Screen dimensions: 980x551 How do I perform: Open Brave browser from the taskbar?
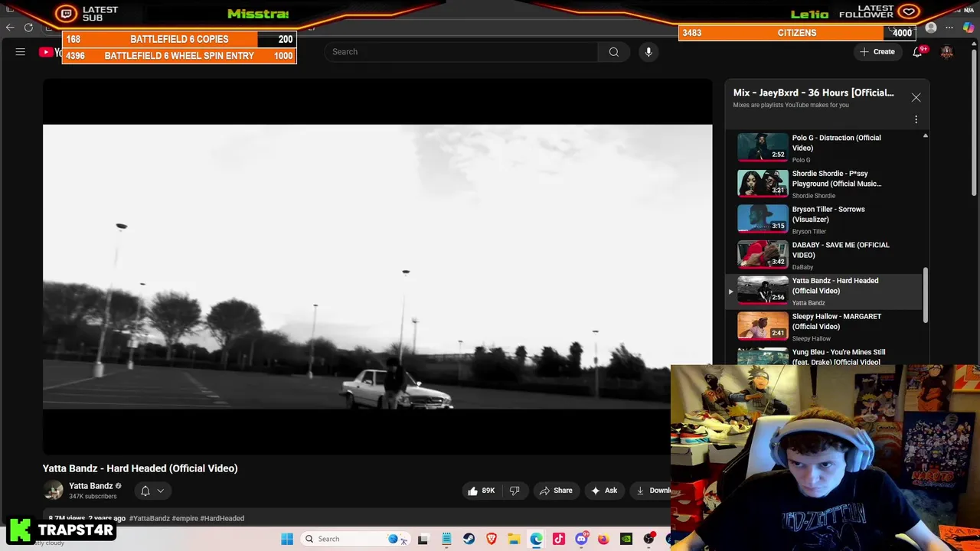(492, 539)
